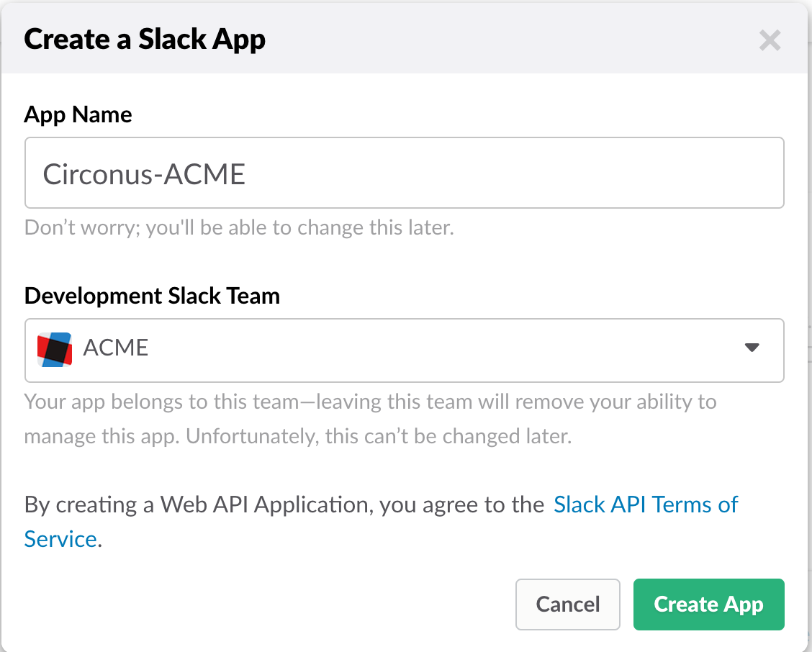This screenshot has width=812, height=652.
Task: Click the Your app belongs notice text
Action: click(x=370, y=401)
